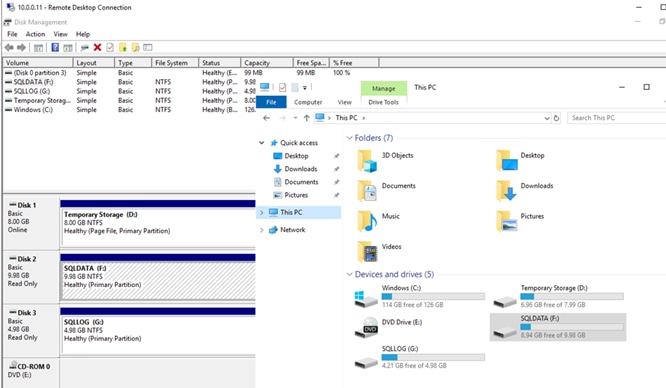Image resolution: width=666 pixels, height=388 pixels.
Task: Open the Action menu in Disk Management
Action: [x=35, y=34]
